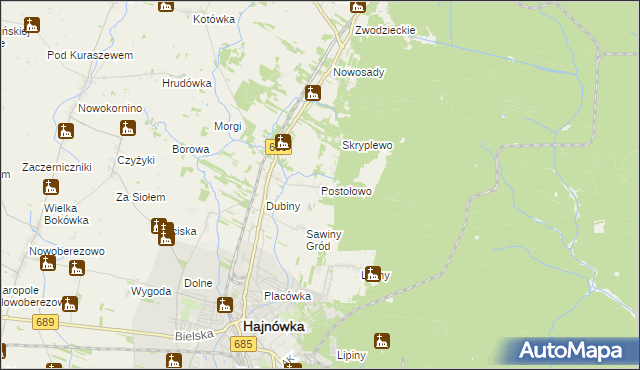This screenshot has width=640, height=370.
Task: Select the Czyżyki label
Action: coord(136,160)
